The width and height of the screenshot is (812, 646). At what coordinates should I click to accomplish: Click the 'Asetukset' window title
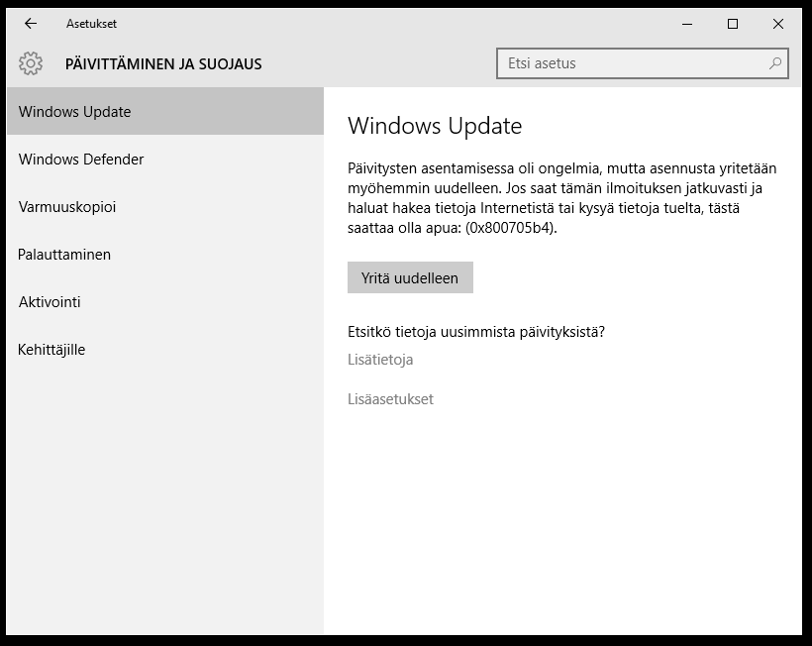point(91,24)
